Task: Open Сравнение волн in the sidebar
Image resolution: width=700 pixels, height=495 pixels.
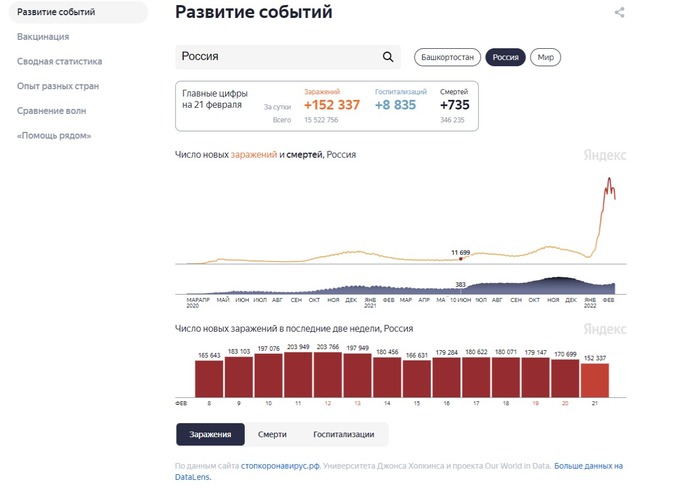Action: point(51,111)
